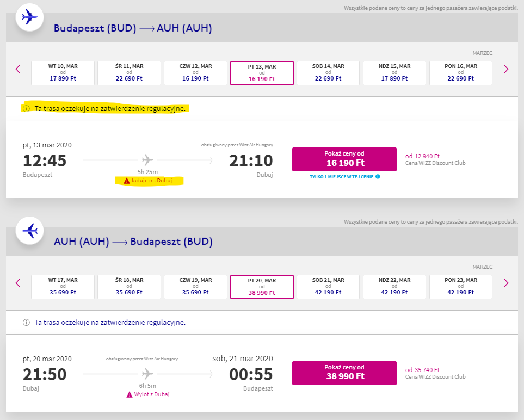
Task: Open the 'Wylot z Dubaj' warning link
Action: [152, 394]
